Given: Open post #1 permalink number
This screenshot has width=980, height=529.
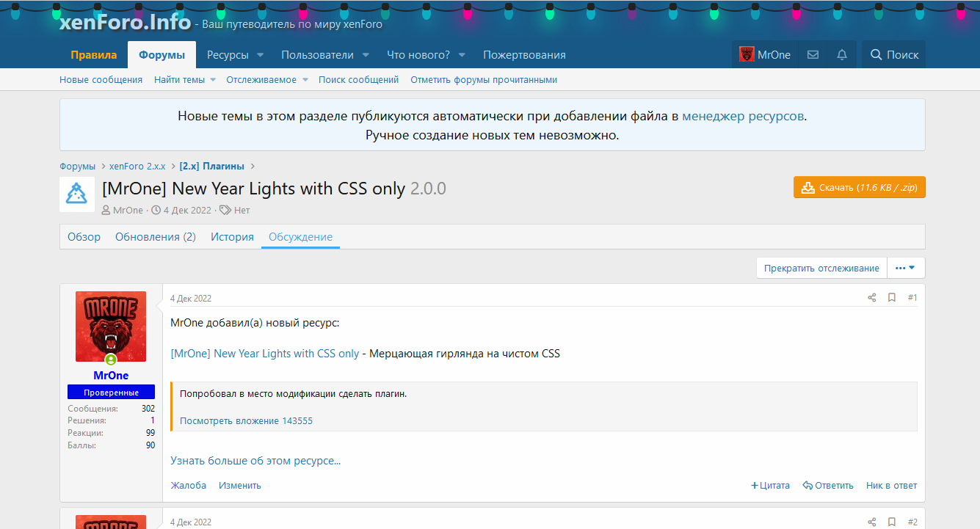Looking at the screenshot, I should (x=912, y=298).
